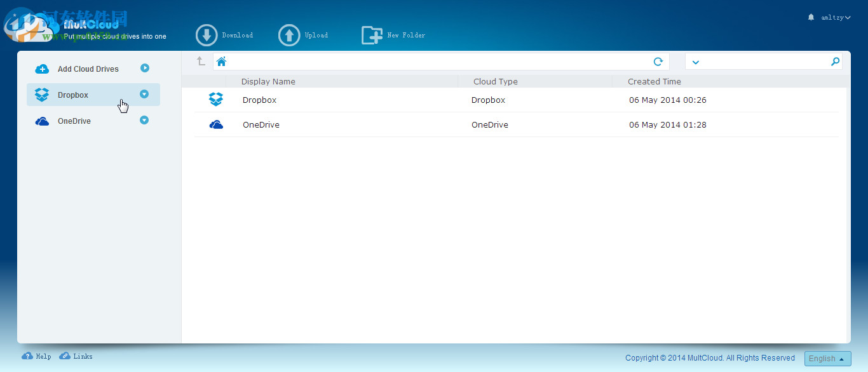
Task: Open the English language selector
Action: click(827, 358)
